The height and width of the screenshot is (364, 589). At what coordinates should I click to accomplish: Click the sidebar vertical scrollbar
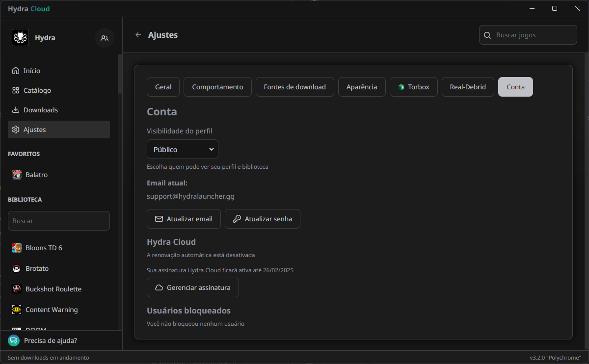click(120, 74)
